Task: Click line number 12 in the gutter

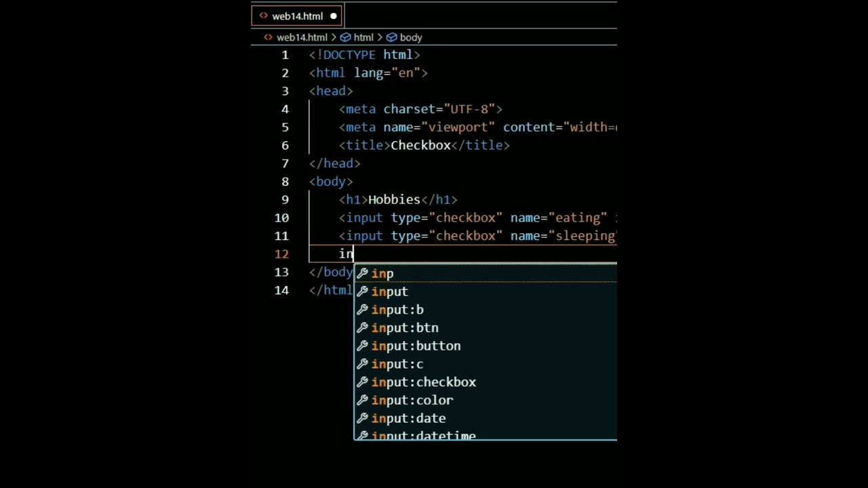Action: tap(281, 254)
